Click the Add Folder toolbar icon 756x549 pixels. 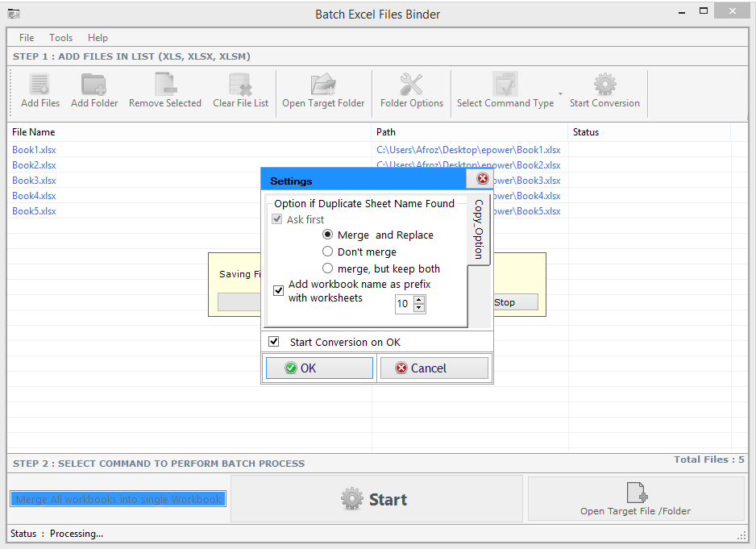(93, 85)
